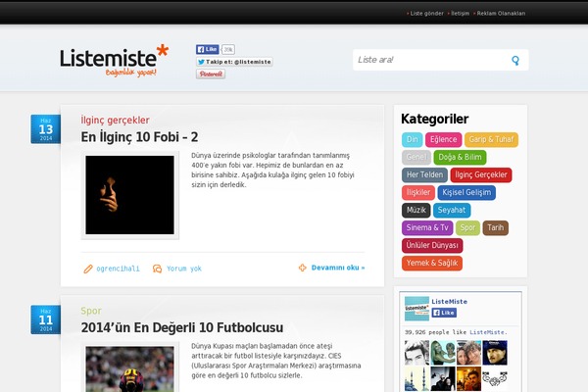Open ListeMiste name link in Facebook widget
This screenshot has height=392, width=588.
(x=449, y=302)
